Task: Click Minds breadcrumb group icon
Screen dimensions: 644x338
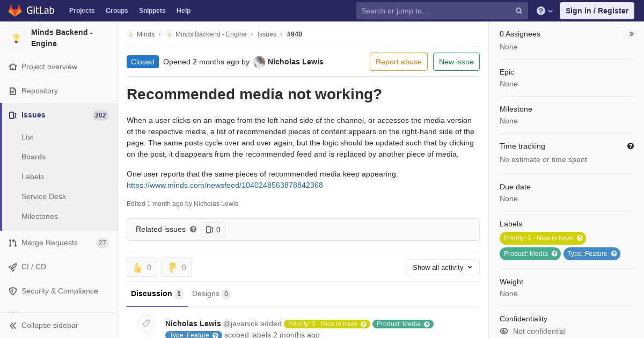Action: (x=130, y=34)
